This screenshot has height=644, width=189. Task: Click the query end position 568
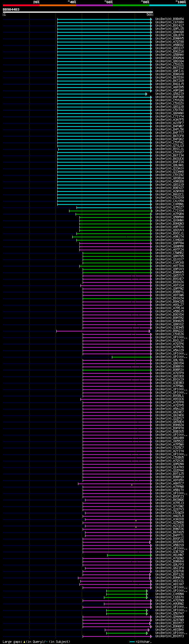[149, 14]
